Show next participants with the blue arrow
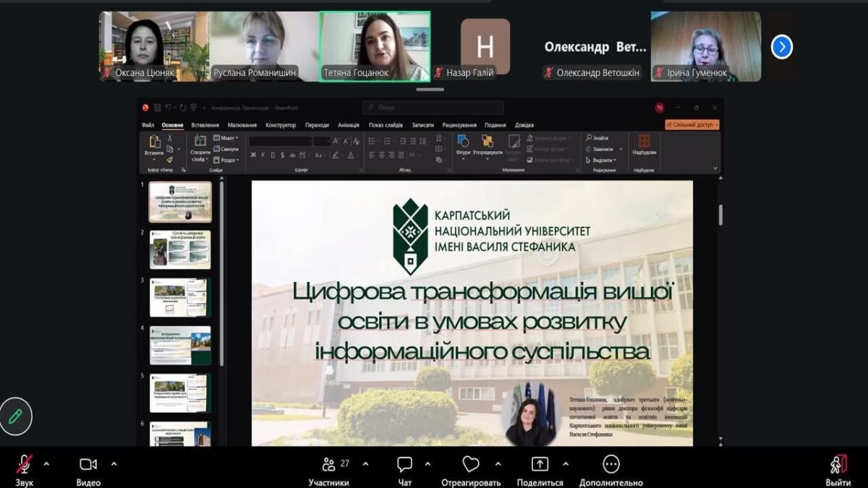Screen dimensions: 868x488 pos(781,47)
